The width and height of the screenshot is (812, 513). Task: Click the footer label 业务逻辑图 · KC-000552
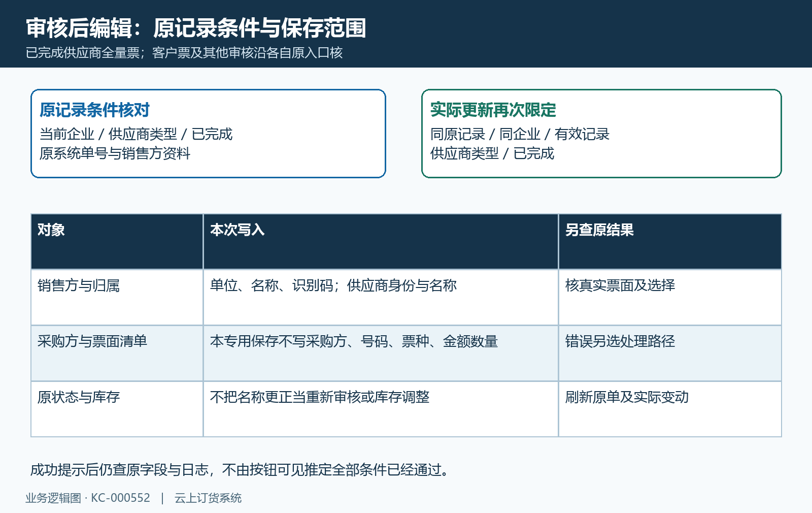pyautogui.click(x=88, y=498)
